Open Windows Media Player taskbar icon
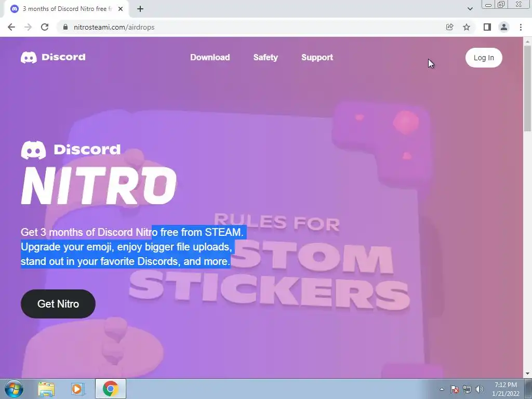This screenshot has height=399, width=532. point(78,389)
